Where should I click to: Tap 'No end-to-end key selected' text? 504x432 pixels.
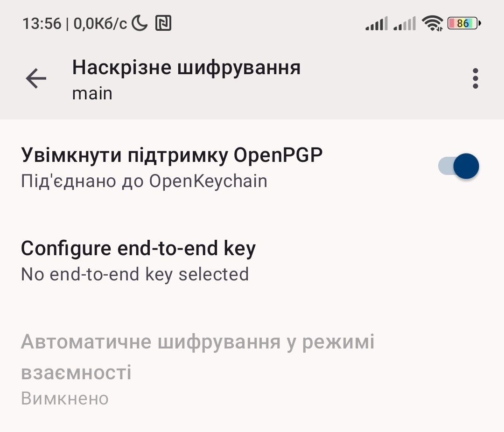click(135, 274)
